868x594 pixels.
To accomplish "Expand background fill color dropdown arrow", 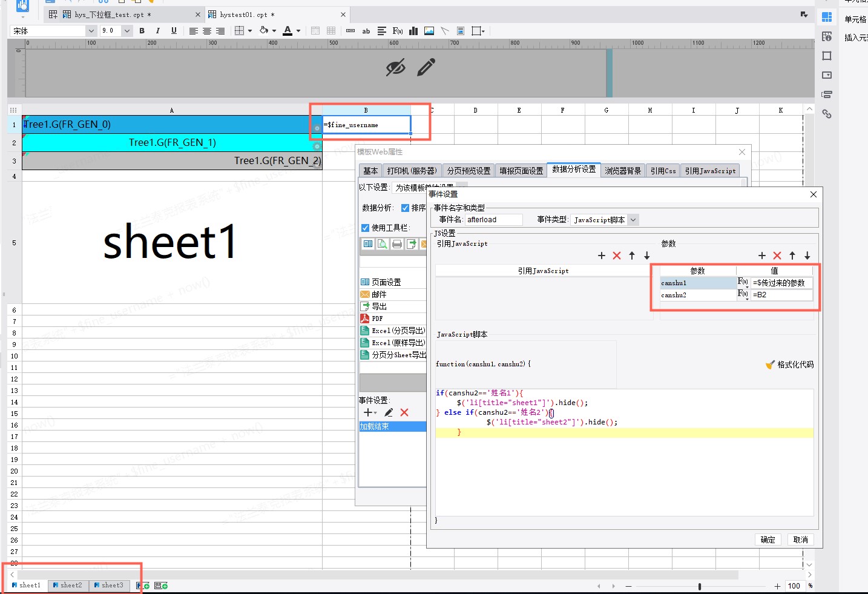I will pyautogui.click(x=274, y=31).
